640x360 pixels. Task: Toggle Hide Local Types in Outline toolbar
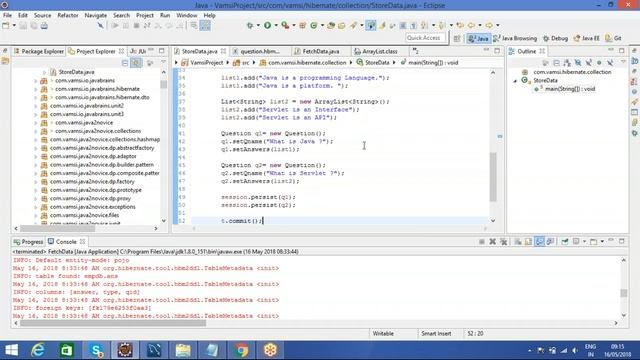[x=610, y=63]
